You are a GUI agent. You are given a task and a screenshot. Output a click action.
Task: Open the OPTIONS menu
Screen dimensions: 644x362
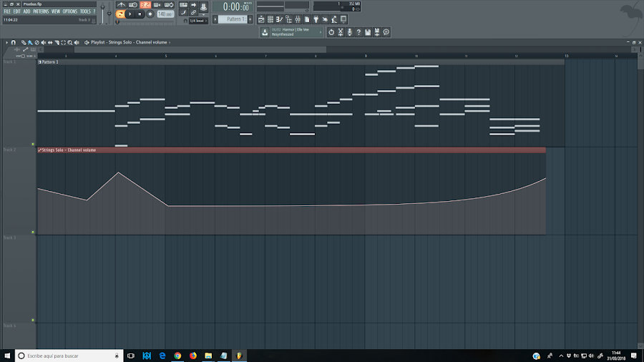[x=70, y=11]
